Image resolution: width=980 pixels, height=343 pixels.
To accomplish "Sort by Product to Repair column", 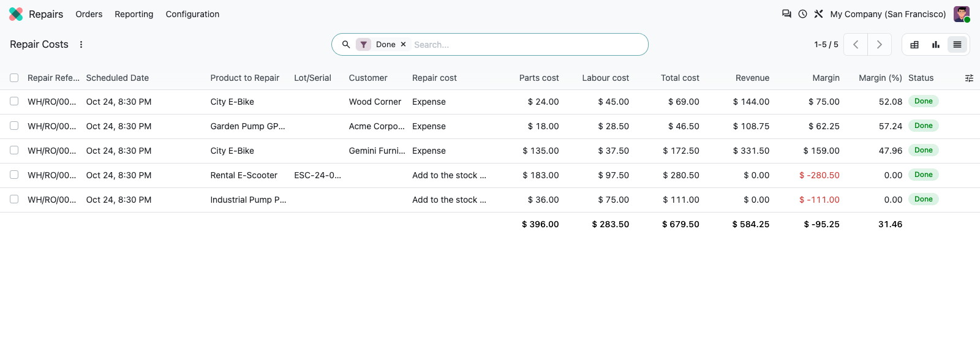I will tap(245, 78).
